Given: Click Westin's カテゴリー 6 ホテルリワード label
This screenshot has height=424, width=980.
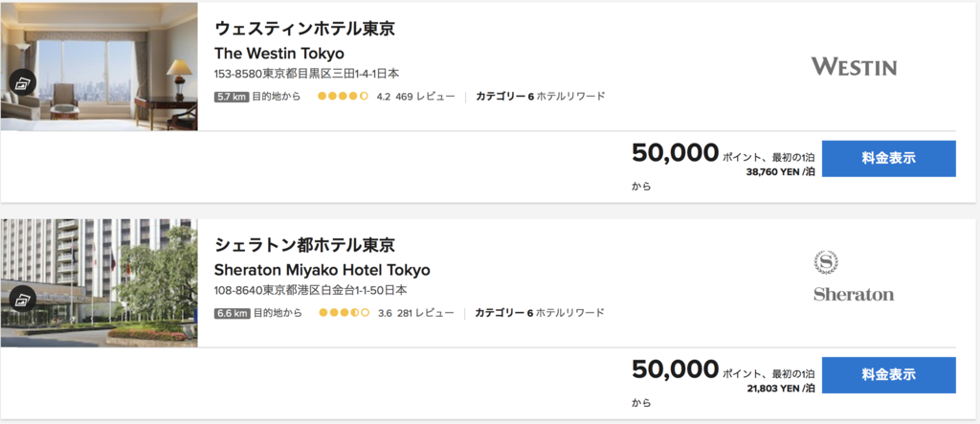Looking at the screenshot, I should click(540, 97).
